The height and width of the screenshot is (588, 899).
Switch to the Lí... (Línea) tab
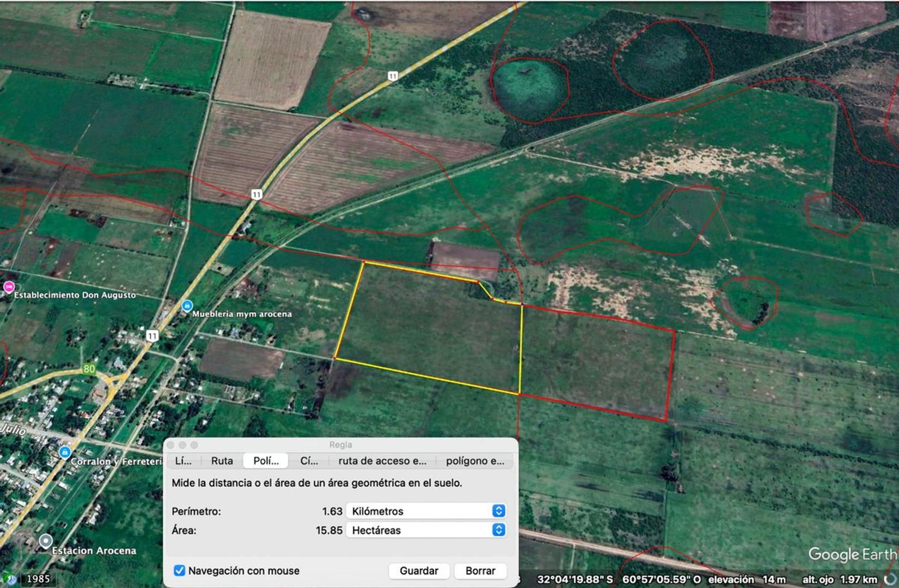[183, 461]
